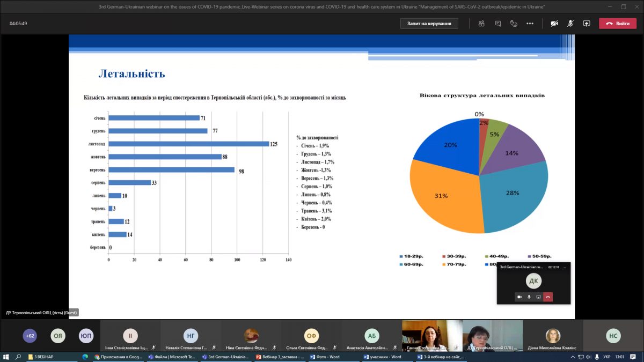Screen dimensions: 644x362
Task: Click the Запит на керування button
Action: [x=429, y=24]
